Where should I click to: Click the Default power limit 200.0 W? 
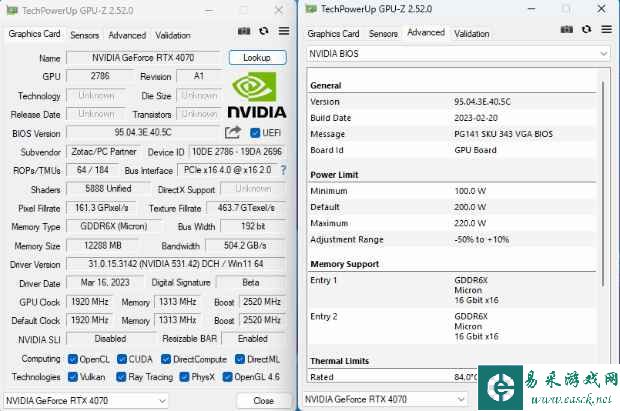click(470, 207)
